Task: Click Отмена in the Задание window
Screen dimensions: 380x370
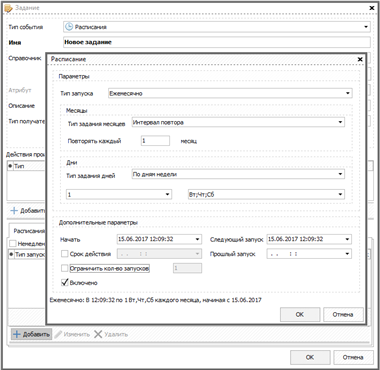Action: click(353, 357)
